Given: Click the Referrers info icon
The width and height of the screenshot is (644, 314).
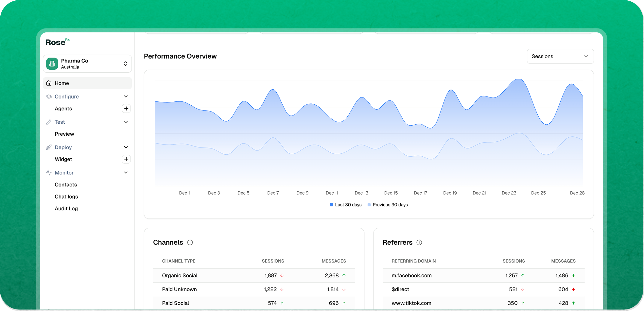Looking at the screenshot, I should (419, 242).
